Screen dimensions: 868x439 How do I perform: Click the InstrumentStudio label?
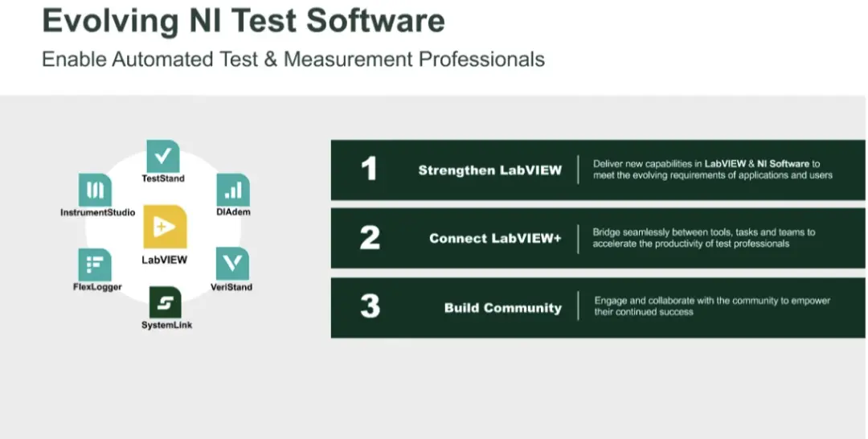point(97,212)
